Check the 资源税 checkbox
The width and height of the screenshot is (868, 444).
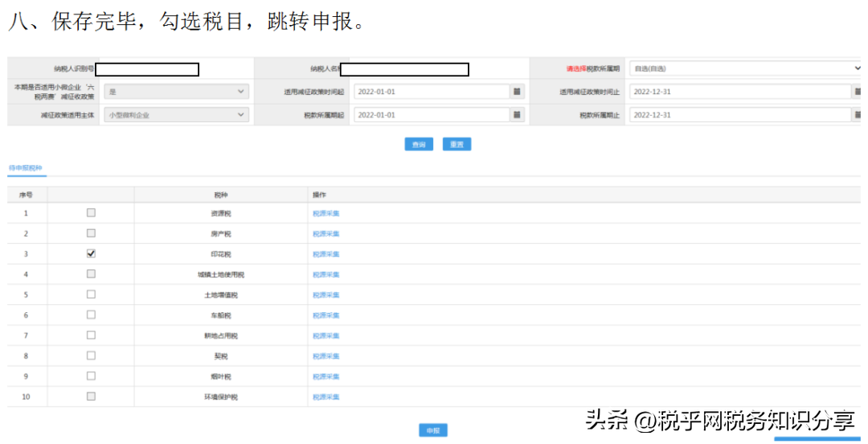[x=91, y=212]
